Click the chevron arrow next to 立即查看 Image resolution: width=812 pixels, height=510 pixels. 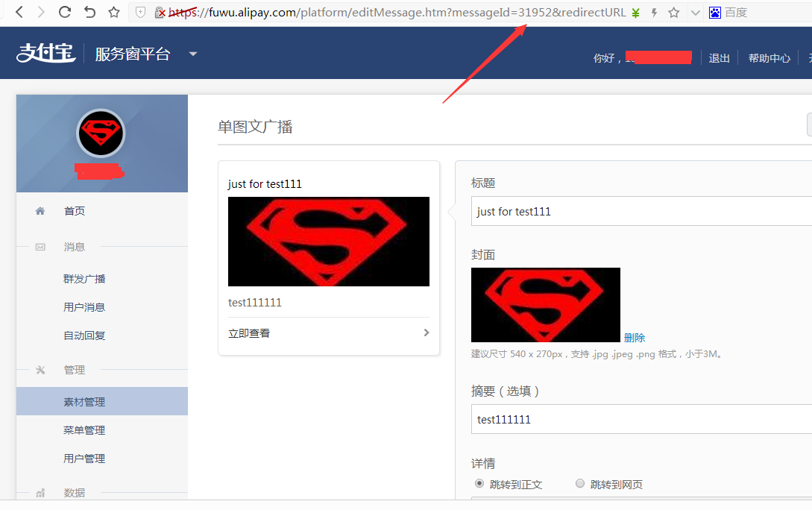point(427,333)
